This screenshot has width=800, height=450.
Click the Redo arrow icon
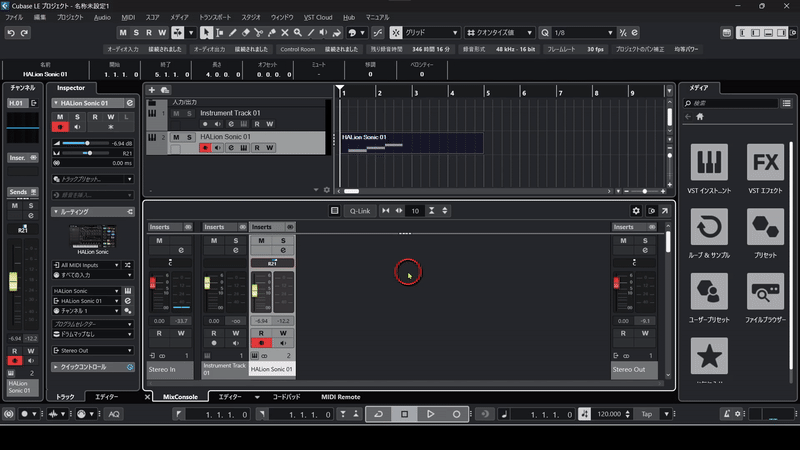pos(24,33)
